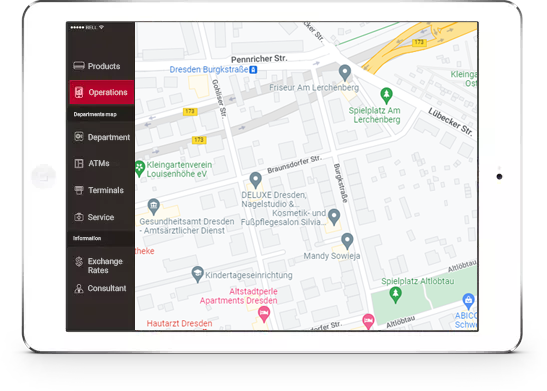Screen dimensions: 547x391
Task: Select the Spielplatz Altlöbtau tree marker
Action: [395, 295]
